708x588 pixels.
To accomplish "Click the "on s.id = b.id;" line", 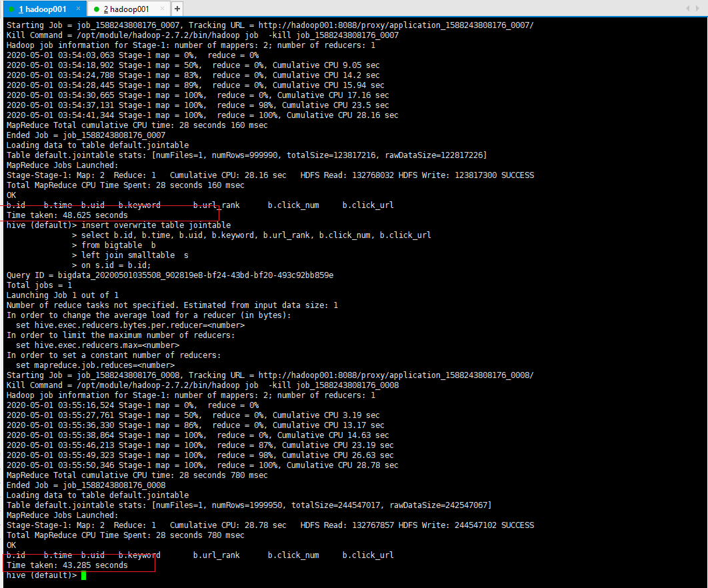I will pyautogui.click(x=116, y=265).
